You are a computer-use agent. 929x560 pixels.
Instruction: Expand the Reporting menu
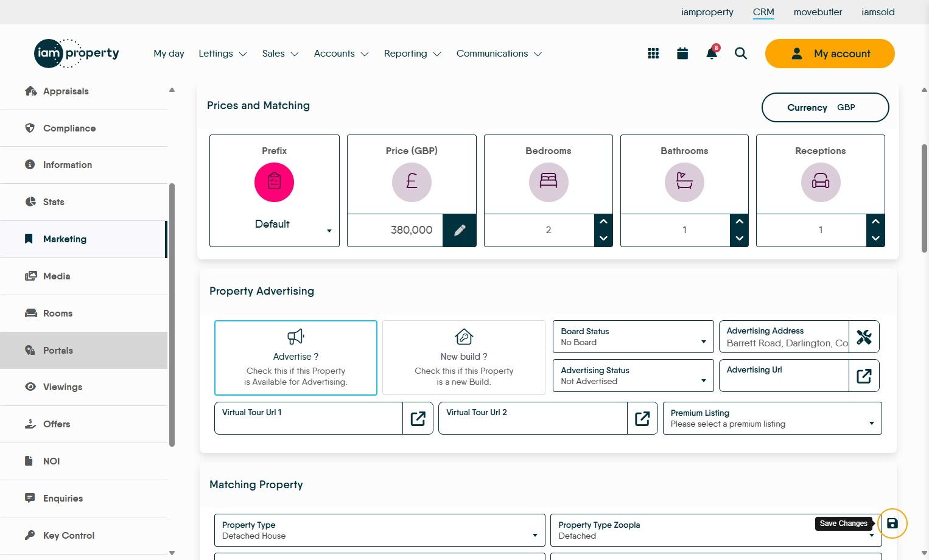(x=412, y=54)
